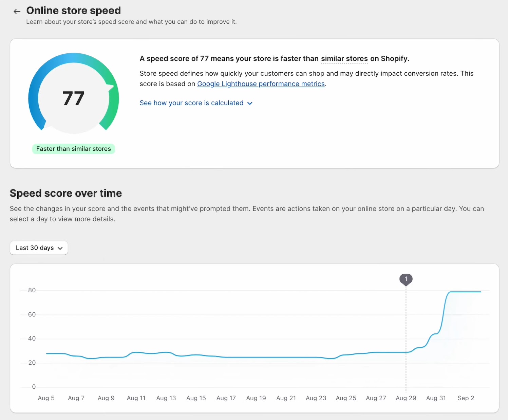508x420 pixels.
Task: Select the 40 gridline label on the y-axis
Action: tap(32, 338)
